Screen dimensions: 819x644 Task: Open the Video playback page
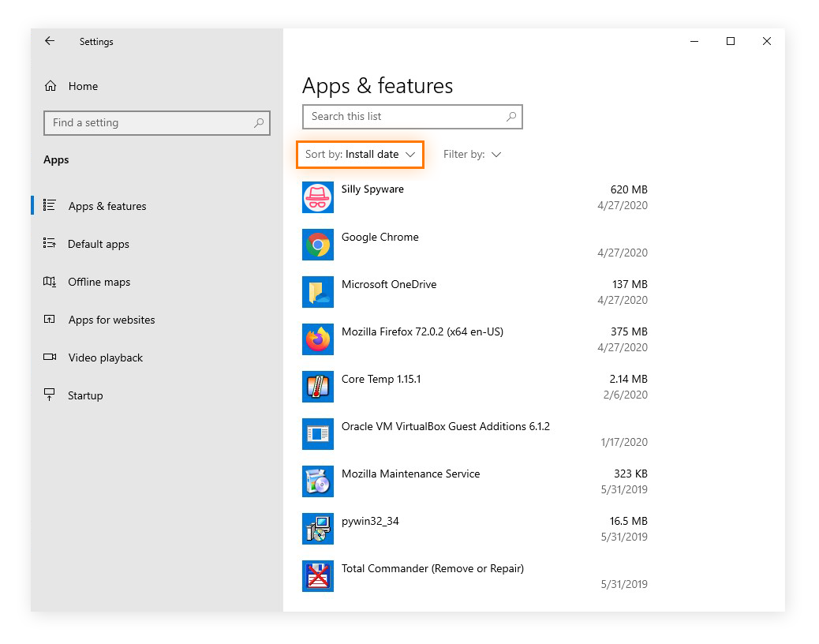106,358
